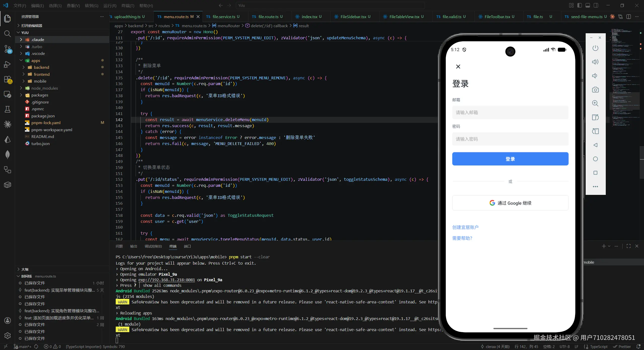Viewport: 644px width, 350px height.
Task: Open the 终端(T) menu
Action: pos(128,6)
